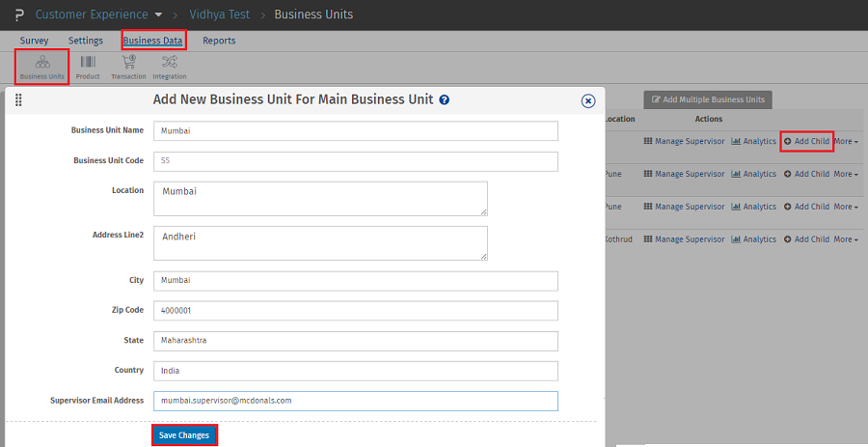Open the Product barcode icon
868x447 pixels.
pos(88,67)
